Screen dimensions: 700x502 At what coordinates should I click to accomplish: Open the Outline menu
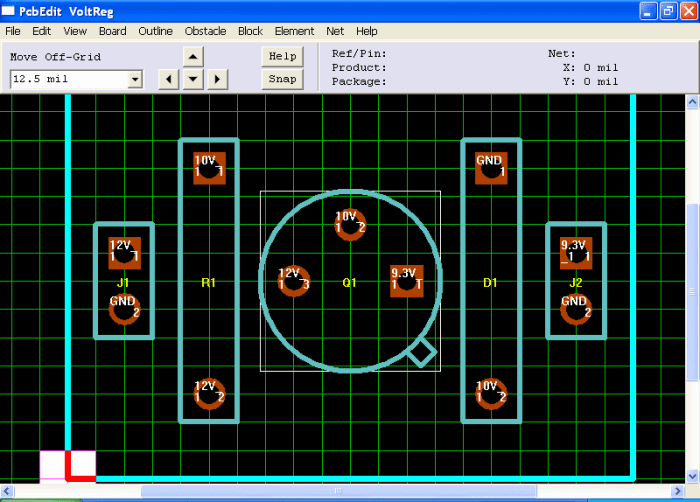pyautogui.click(x=155, y=31)
